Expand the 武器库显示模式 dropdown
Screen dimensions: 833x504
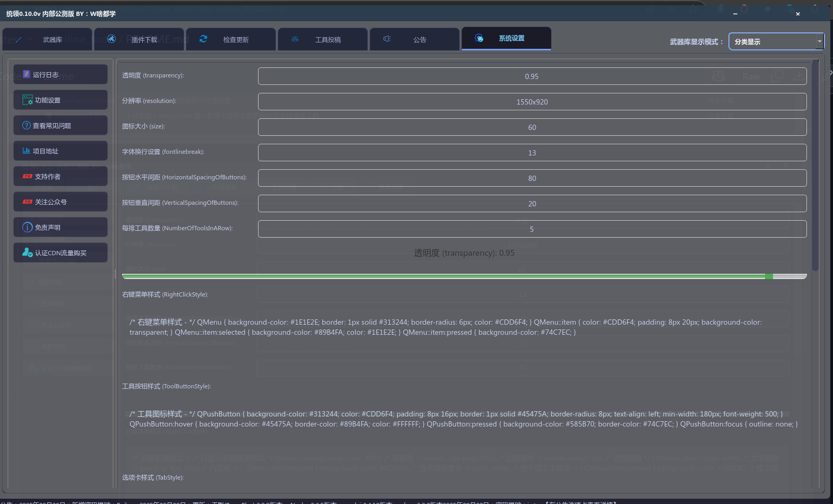point(819,41)
